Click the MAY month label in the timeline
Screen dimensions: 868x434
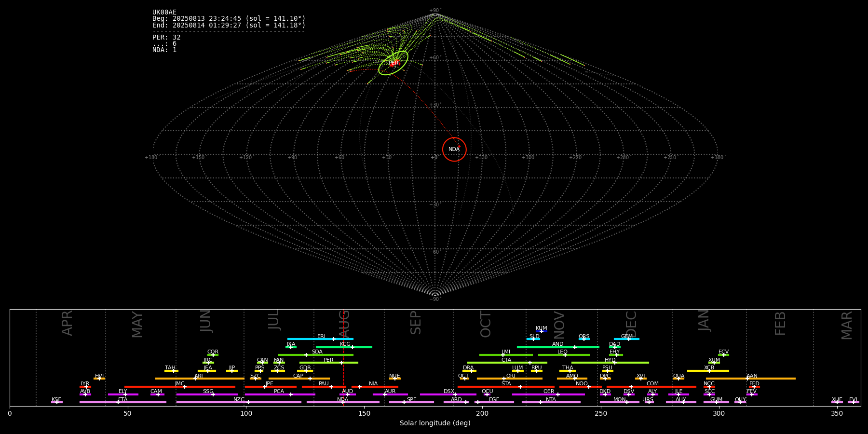(x=137, y=325)
